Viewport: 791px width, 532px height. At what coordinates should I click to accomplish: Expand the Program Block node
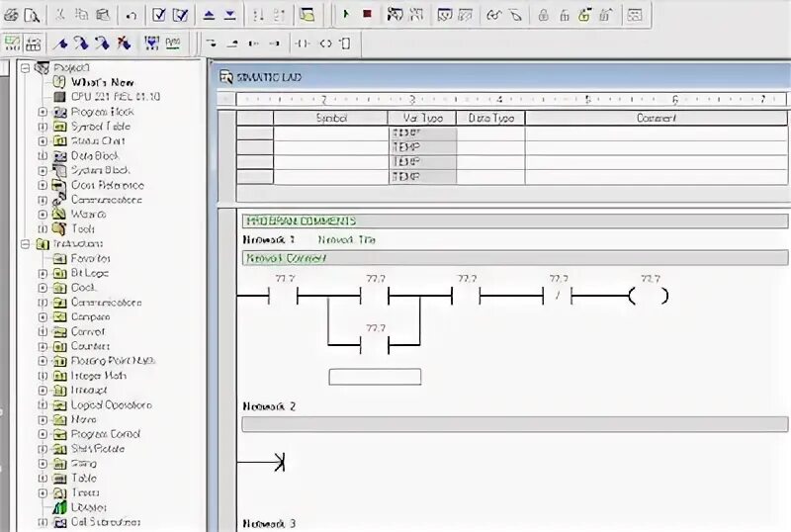[43, 112]
